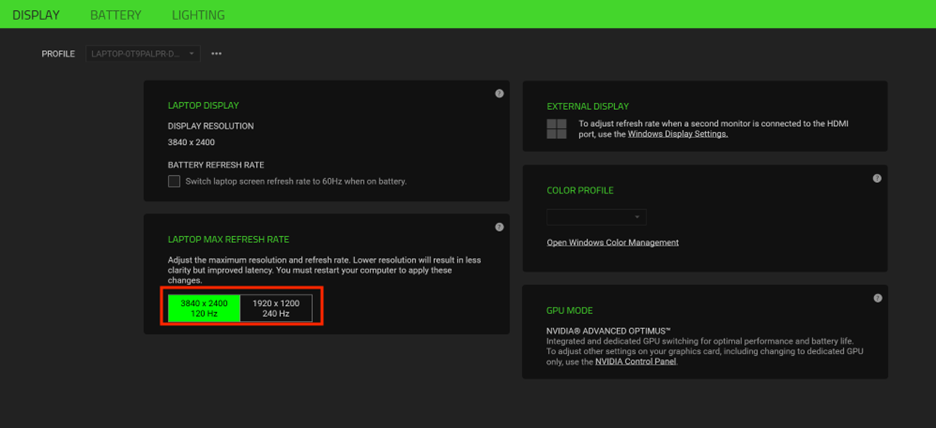Switch to the Lighting tab
This screenshot has height=428, width=936.
tap(198, 15)
